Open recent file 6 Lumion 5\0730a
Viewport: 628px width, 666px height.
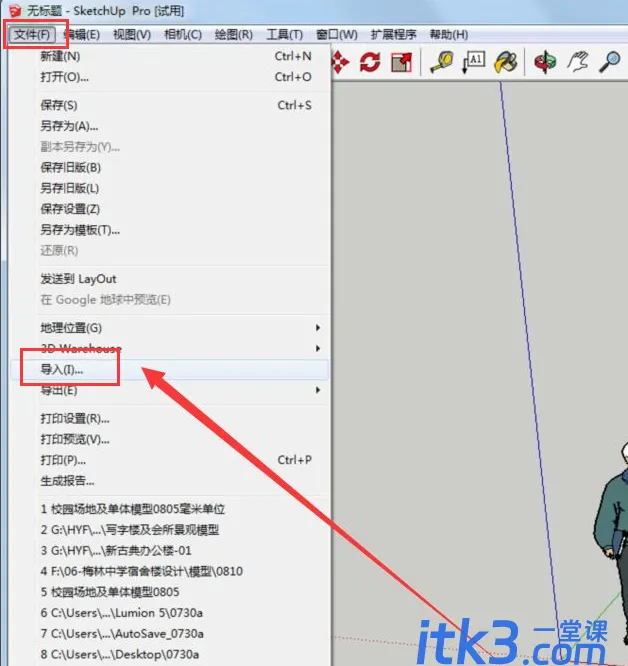click(169, 613)
